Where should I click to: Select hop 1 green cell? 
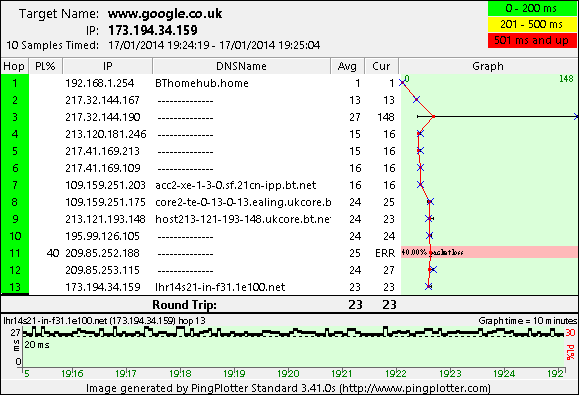[x=15, y=83]
